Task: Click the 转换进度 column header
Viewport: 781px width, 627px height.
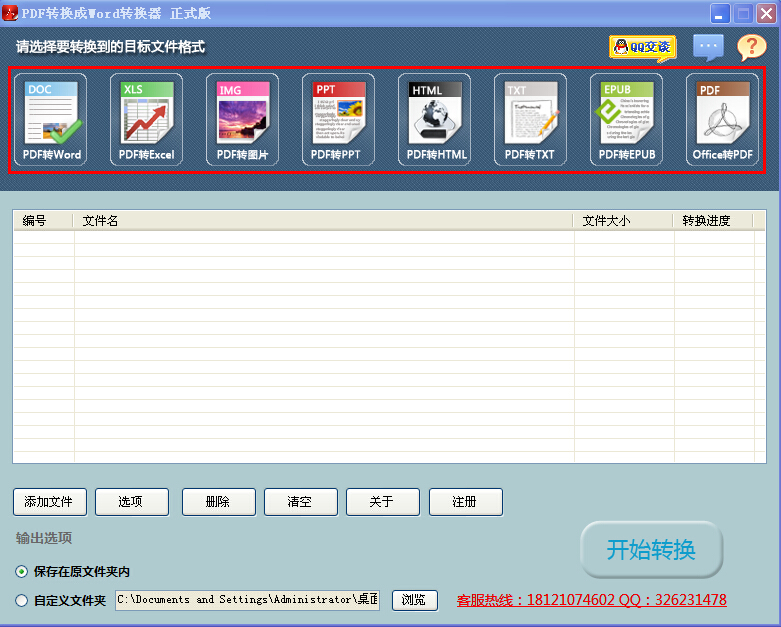Action: tap(713, 220)
